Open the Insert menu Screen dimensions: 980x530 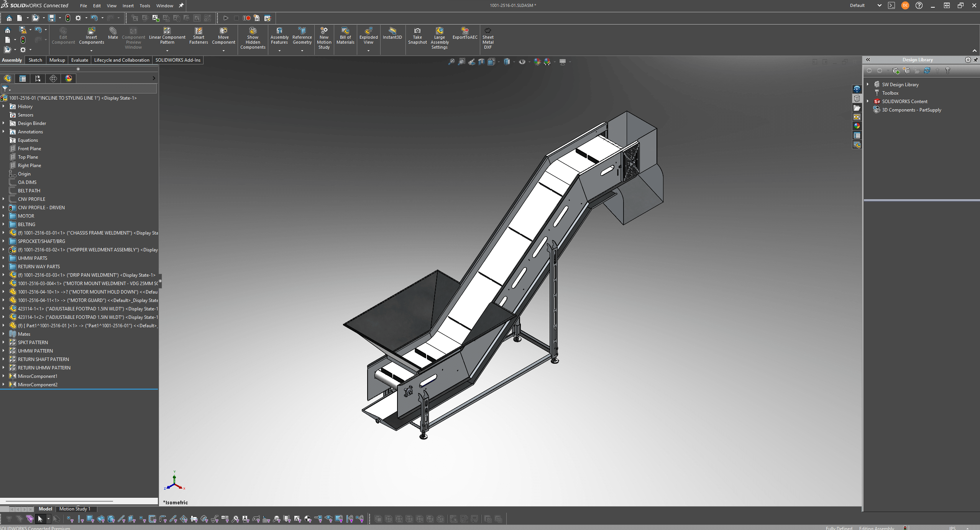pyautogui.click(x=128, y=6)
